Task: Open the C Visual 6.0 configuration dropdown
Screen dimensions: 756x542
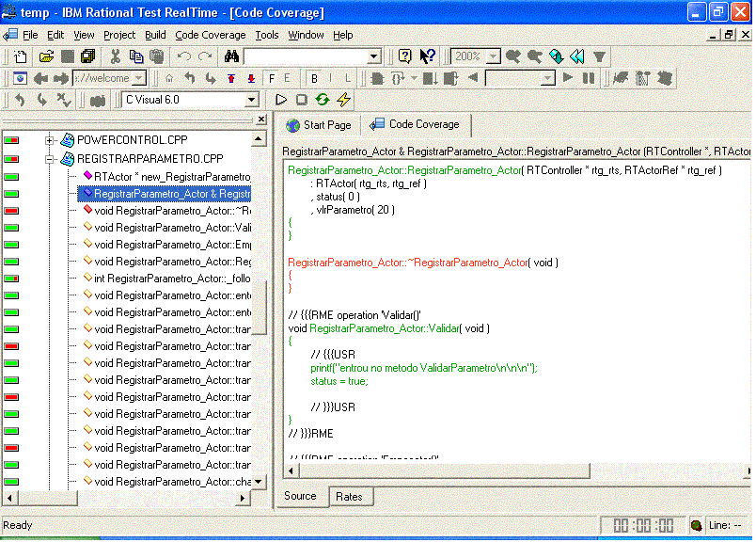Action: coord(251,100)
